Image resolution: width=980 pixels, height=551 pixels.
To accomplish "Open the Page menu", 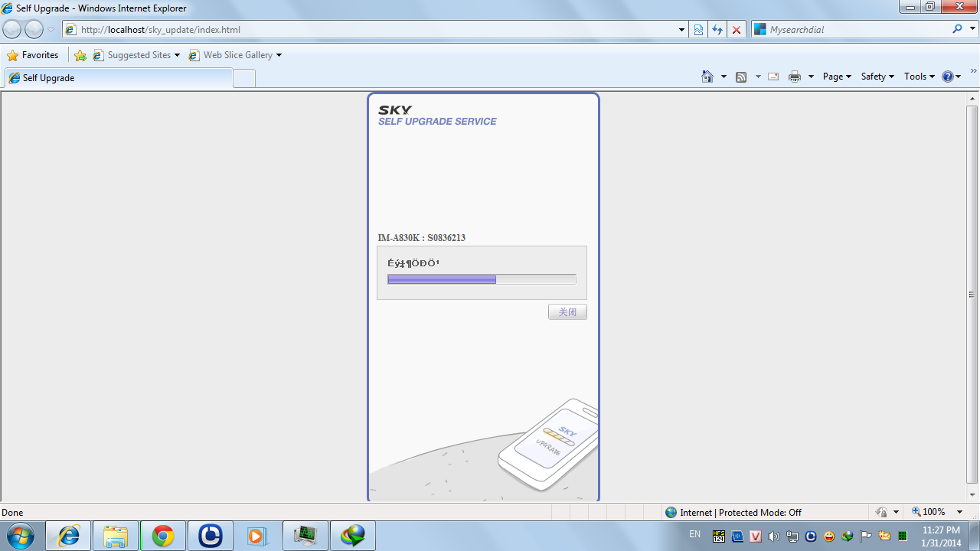I will [837, 77].
